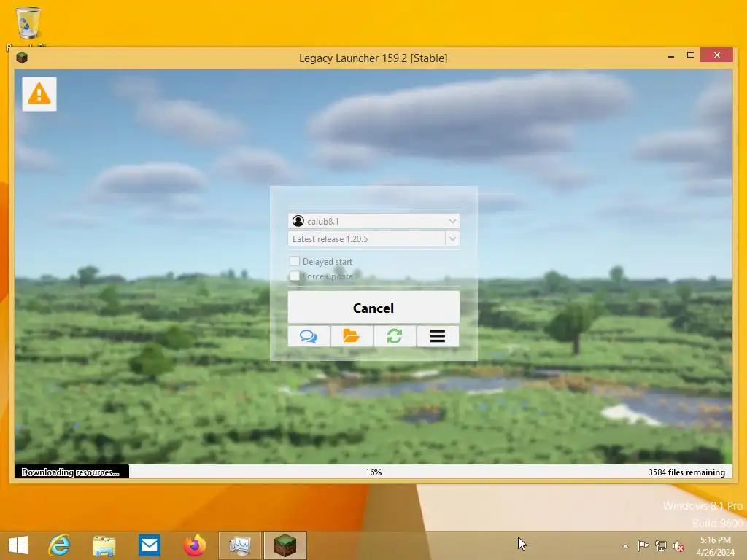Click the Downloading resources... status label
The image size is (747, 560).
tap(71, 472)
